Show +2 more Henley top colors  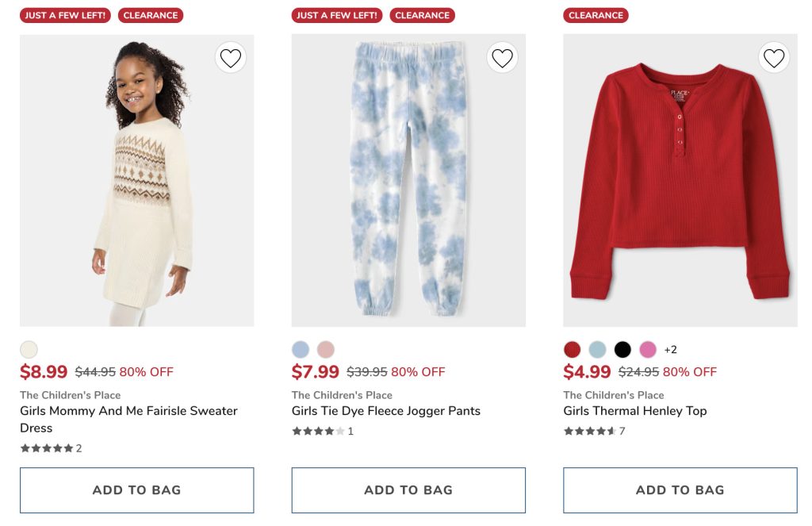670,350
